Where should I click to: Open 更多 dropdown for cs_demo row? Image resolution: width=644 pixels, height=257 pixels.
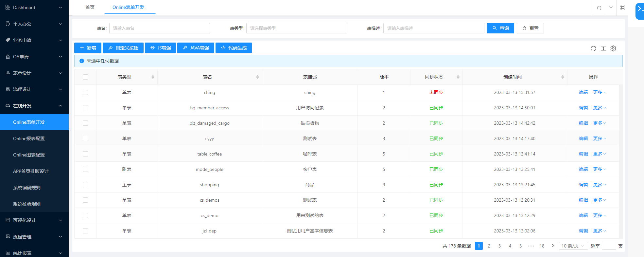point(600,215)
